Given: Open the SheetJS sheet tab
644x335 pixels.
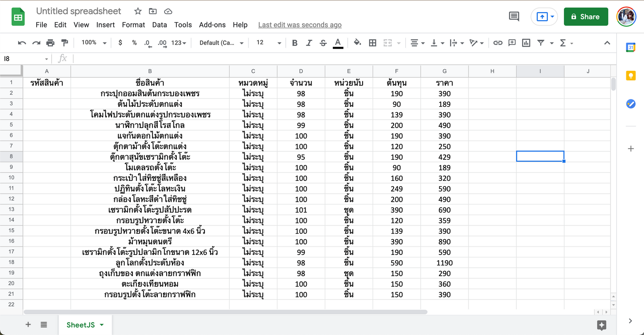Looking at the screenshot, I should [x=80, y=325].
